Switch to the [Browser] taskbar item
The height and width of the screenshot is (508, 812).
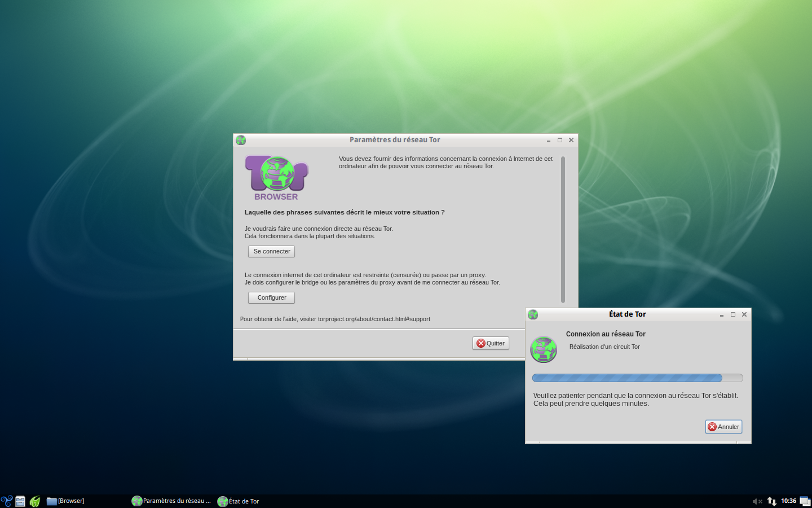(66, 501)
